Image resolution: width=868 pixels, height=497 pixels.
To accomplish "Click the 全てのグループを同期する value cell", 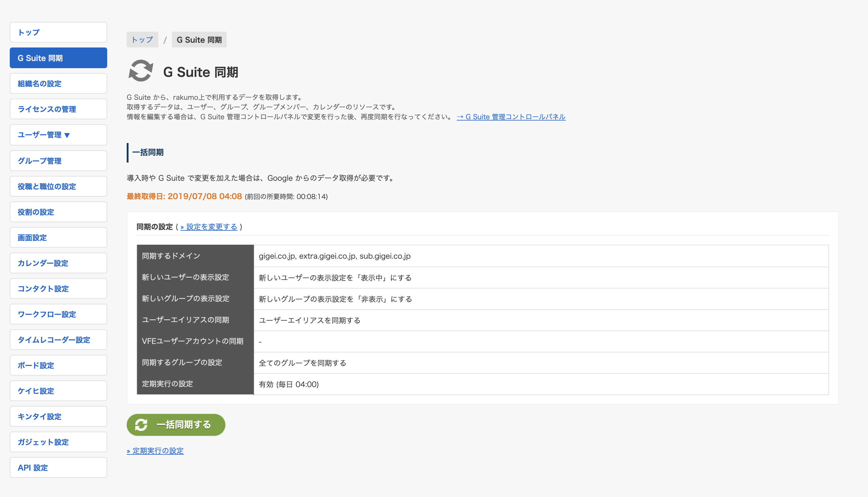I will tap(541, 363).
